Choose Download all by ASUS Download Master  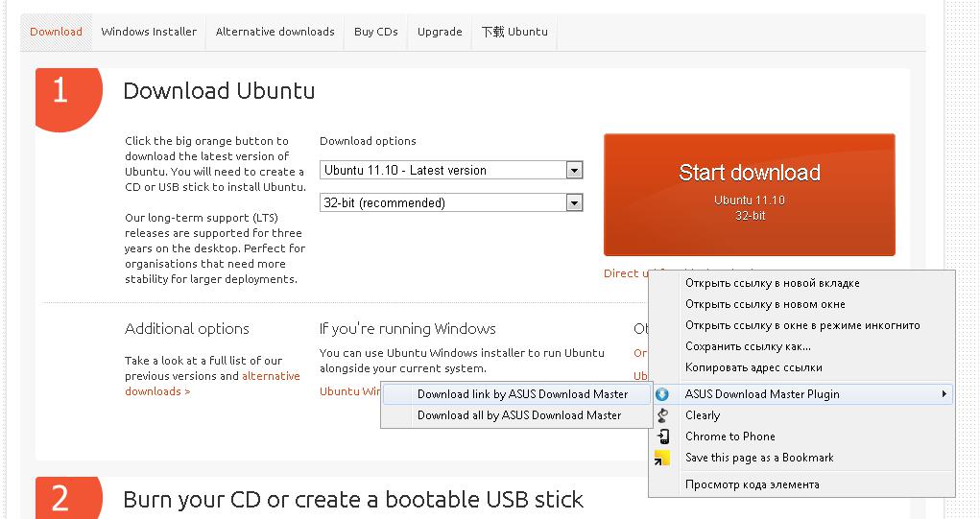pos(516,415)
